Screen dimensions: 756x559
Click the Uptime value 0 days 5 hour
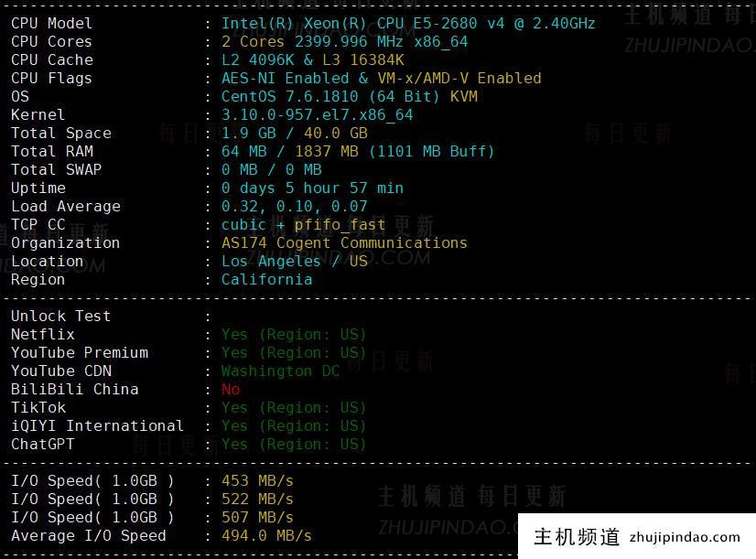(312, 188)
